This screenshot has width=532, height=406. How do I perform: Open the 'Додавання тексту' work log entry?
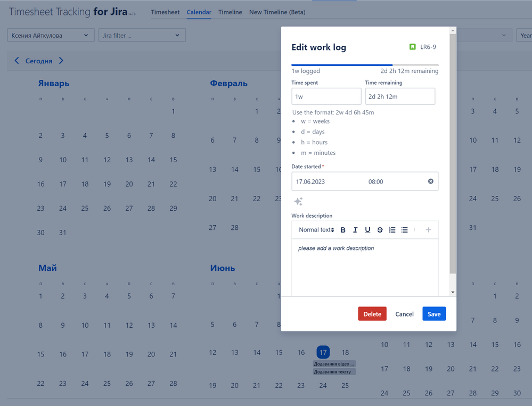(334, 372)
